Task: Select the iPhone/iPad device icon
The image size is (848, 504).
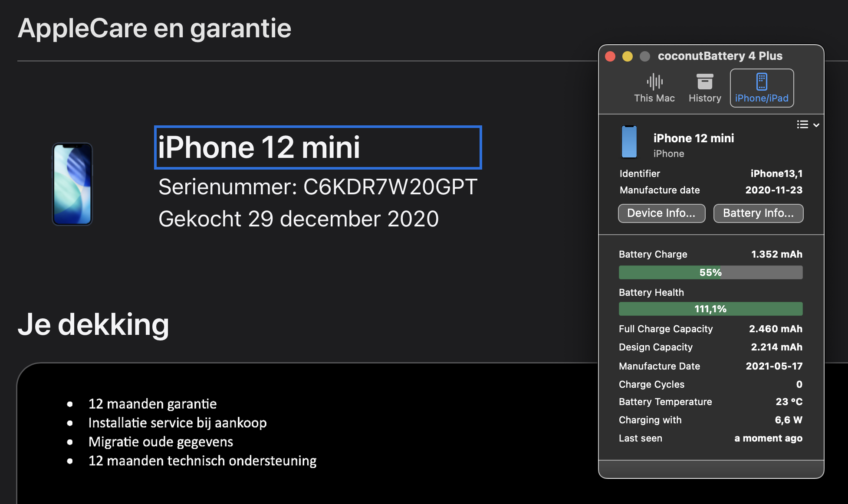Action: [762, 82]
